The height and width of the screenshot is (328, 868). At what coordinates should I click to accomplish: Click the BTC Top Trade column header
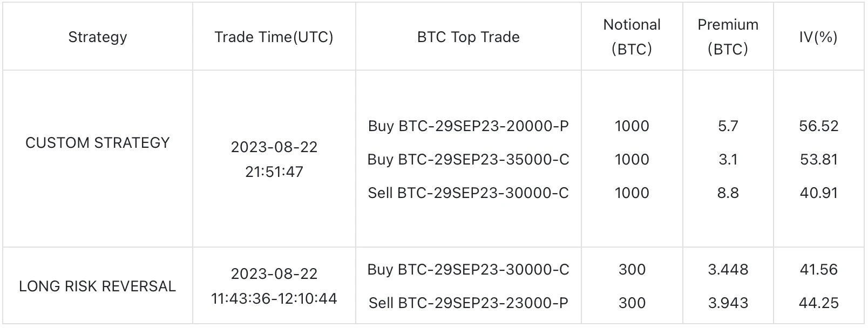tap(469, 37)
